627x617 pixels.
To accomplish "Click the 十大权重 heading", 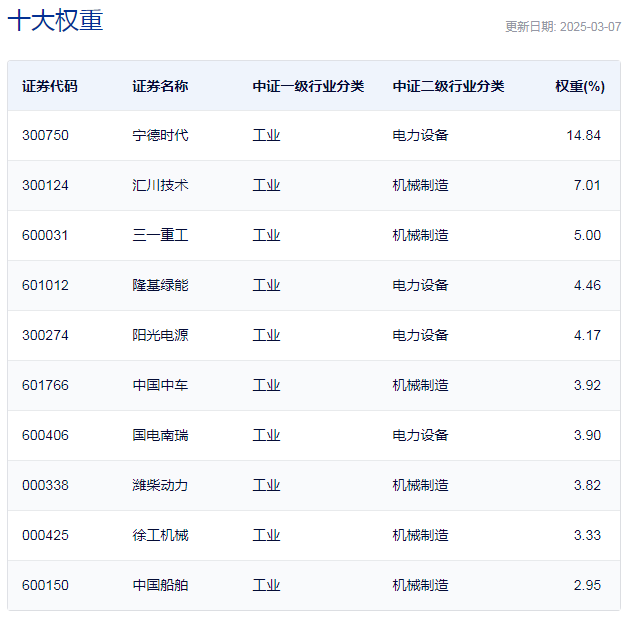I will [56, 20].
